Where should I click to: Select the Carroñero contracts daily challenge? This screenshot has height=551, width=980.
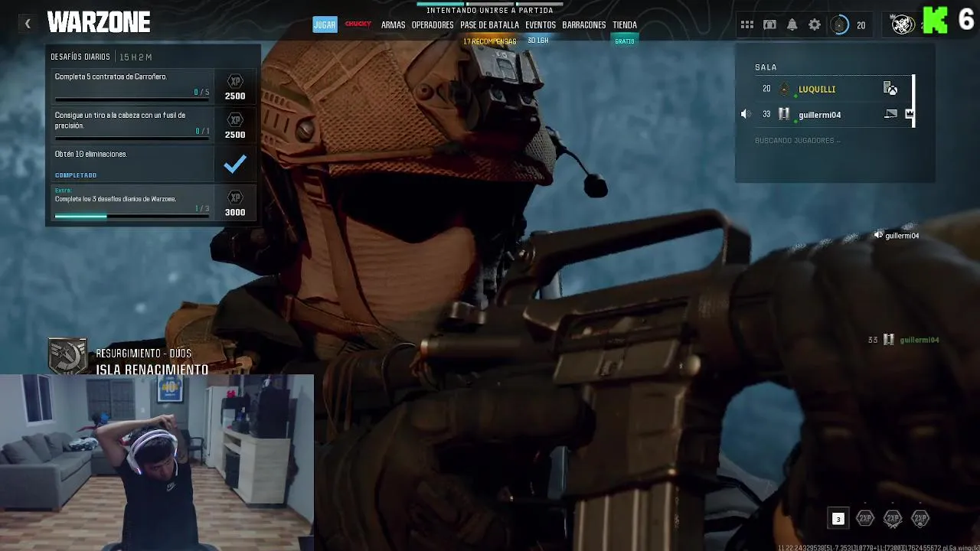point(153,86)
